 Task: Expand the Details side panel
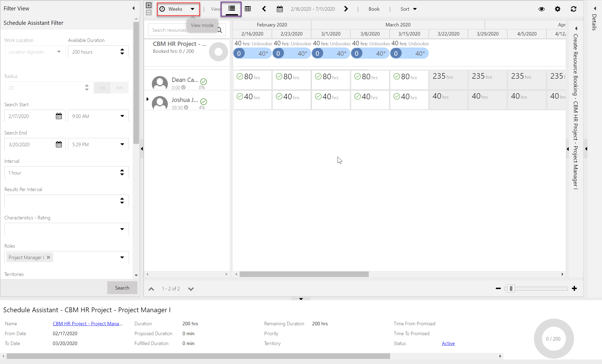(x=595, y=9)
